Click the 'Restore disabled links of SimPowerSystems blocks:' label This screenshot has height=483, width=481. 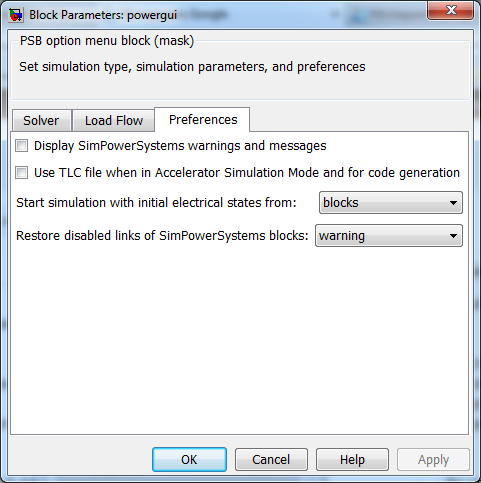tap(162, 236)
